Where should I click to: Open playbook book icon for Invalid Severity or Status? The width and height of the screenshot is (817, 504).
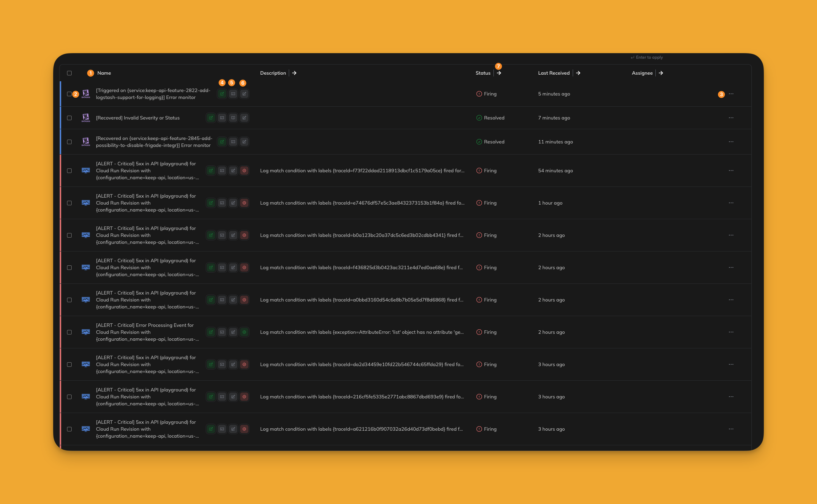pyautogui.click(x=233, y=118)
